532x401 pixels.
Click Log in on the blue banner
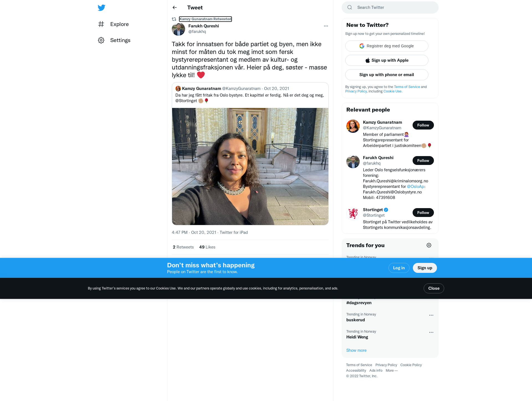[399, 268]
